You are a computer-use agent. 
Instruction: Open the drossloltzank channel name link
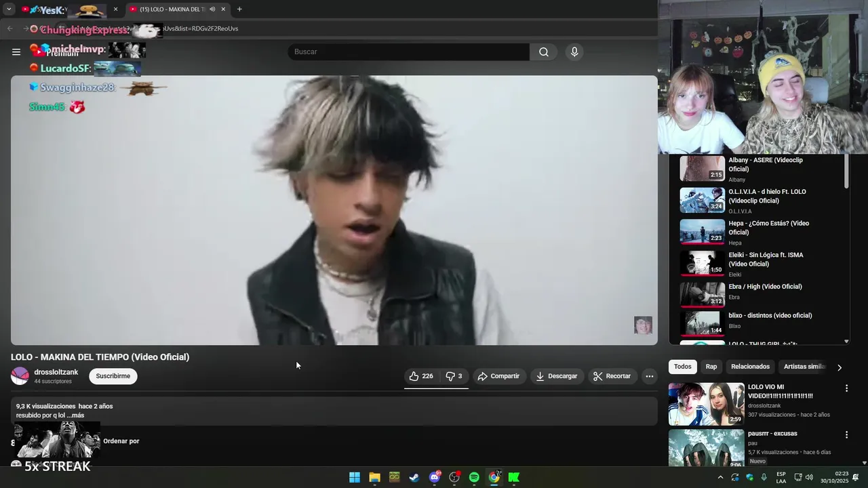pyautogui.click(x=56, y=372)
